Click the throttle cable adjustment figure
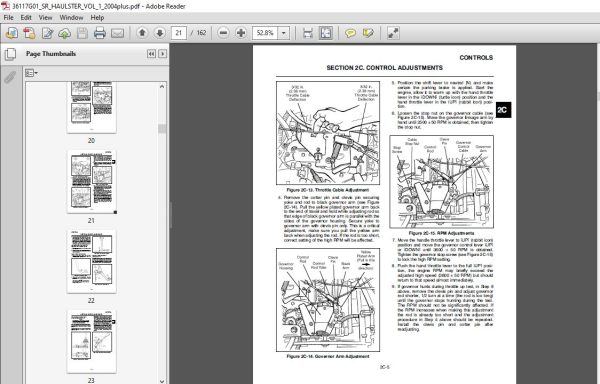Image resolution: width=600 pixels, height=384 pixels. pyautogui.click(x=328, y=133)
